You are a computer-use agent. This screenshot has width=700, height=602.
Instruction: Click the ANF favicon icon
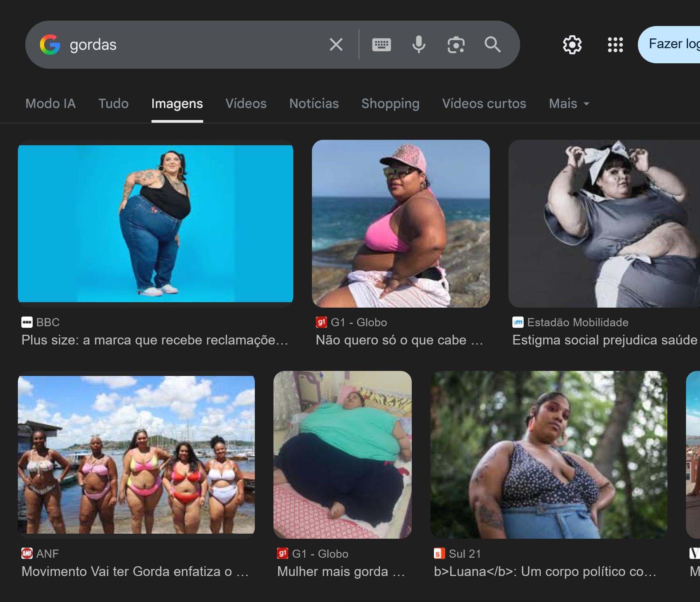(27, 553)
